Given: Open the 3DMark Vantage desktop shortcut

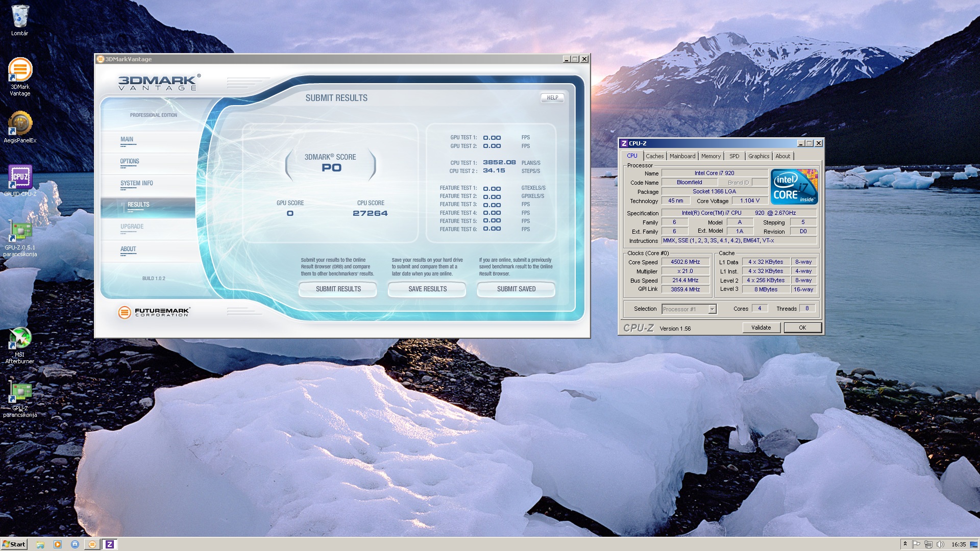Looking at the screenshot, I should 20,77.
